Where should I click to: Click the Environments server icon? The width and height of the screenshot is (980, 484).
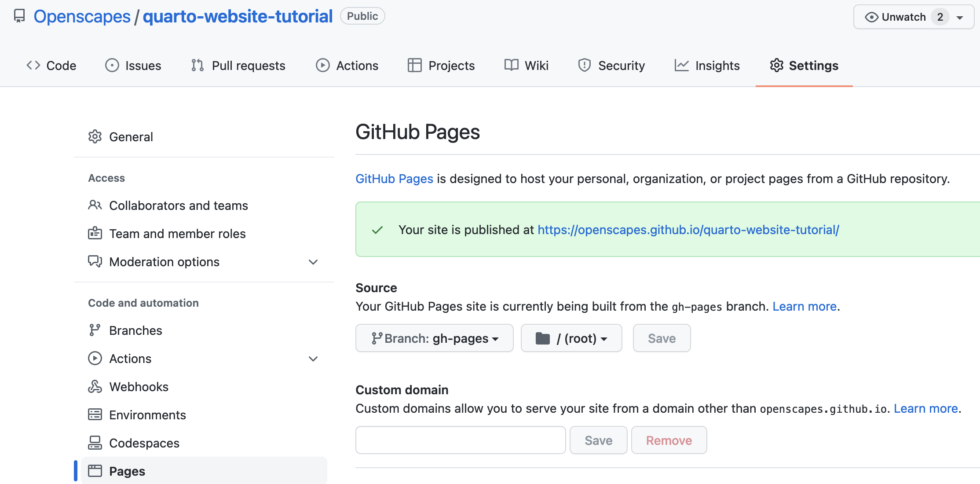click(x=95, y=415)
